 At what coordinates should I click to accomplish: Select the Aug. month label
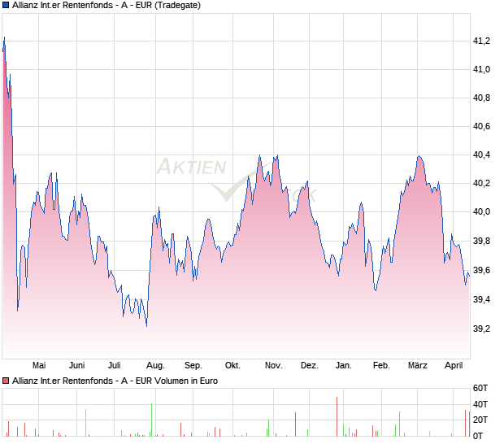[x=155, y=366]
